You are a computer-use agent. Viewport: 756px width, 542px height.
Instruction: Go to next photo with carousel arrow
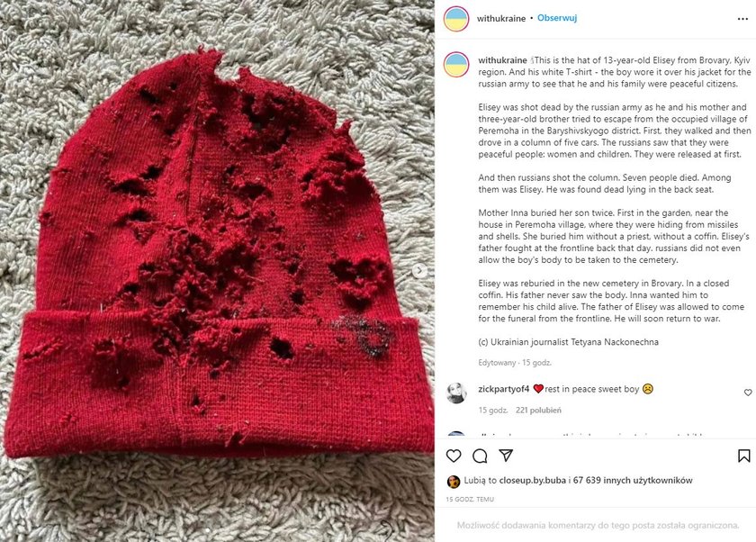tap(419, 270)
